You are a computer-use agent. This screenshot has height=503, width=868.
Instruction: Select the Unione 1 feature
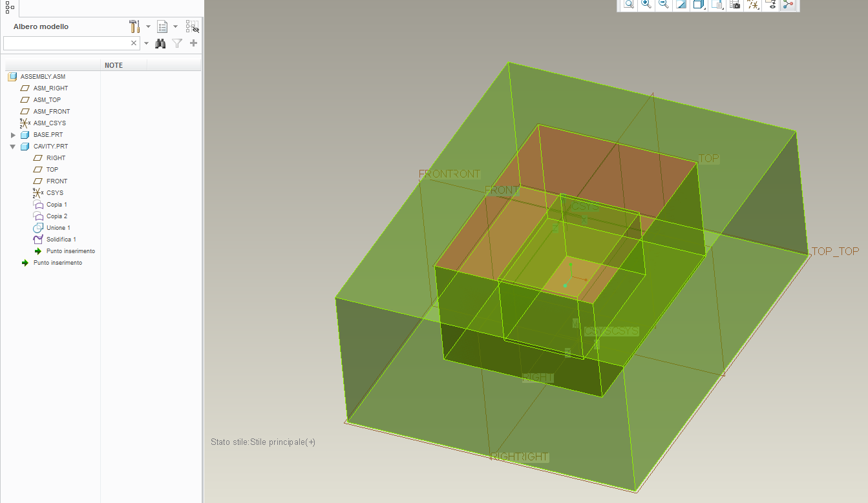(58, 228)
